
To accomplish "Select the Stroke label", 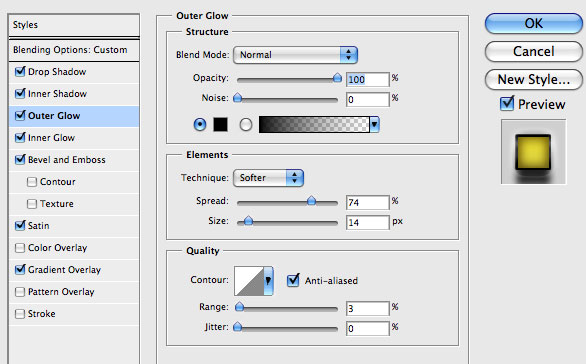I will click(41, 314).
